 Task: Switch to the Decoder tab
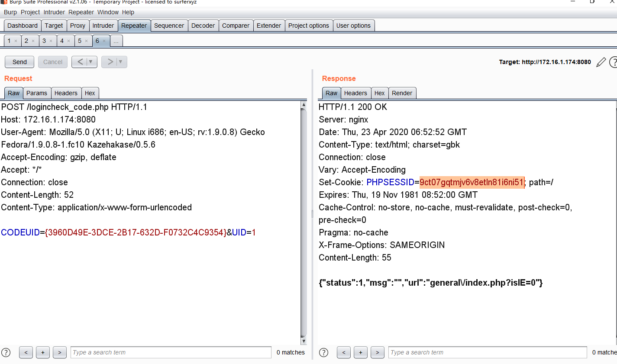click(203, 26)
